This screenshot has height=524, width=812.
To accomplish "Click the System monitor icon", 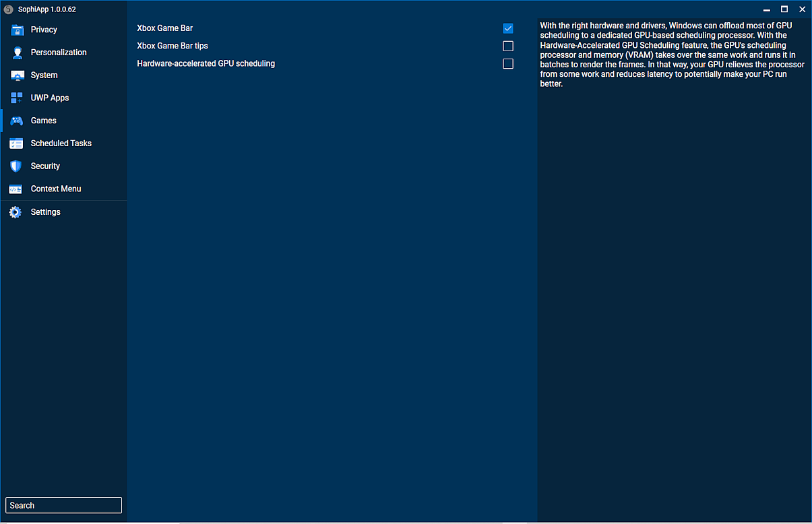I will [17, 75].
